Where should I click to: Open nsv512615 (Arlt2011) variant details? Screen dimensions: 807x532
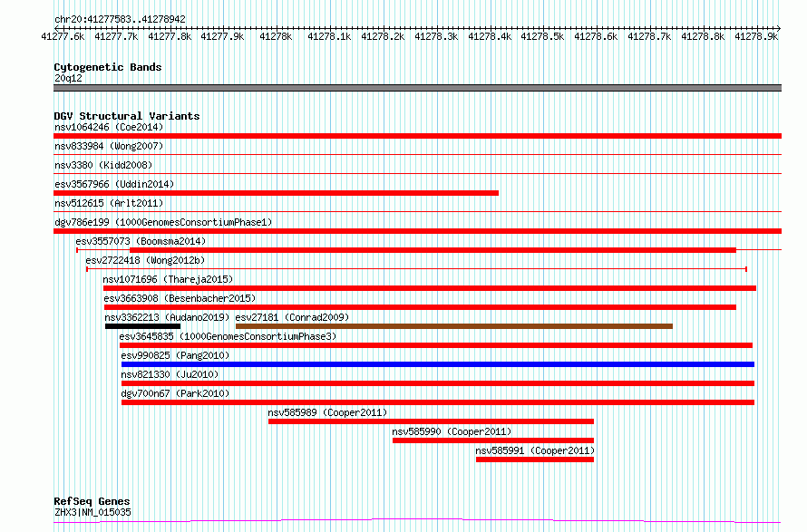point(109,203)
